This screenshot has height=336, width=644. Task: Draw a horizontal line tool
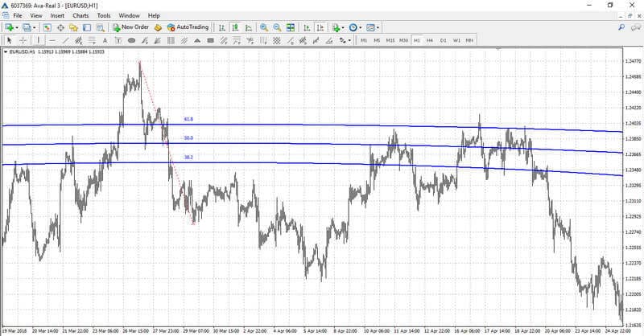(52, 40)
